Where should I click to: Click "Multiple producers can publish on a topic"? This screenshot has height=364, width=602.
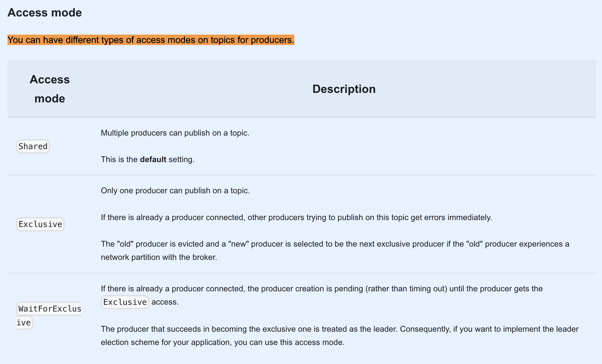[x=175, y=133]
